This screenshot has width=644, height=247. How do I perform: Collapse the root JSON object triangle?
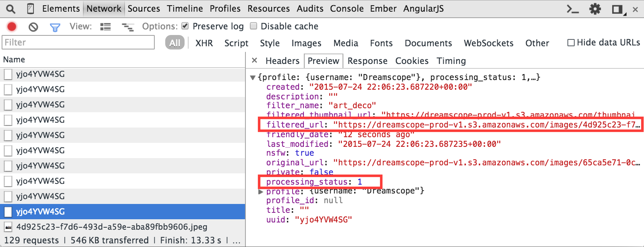click(x=253, y=77)
